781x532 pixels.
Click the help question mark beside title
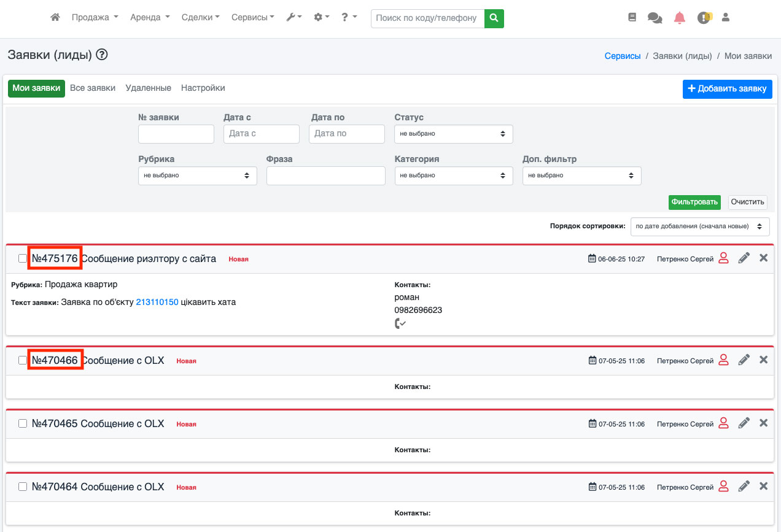(102, 55)
